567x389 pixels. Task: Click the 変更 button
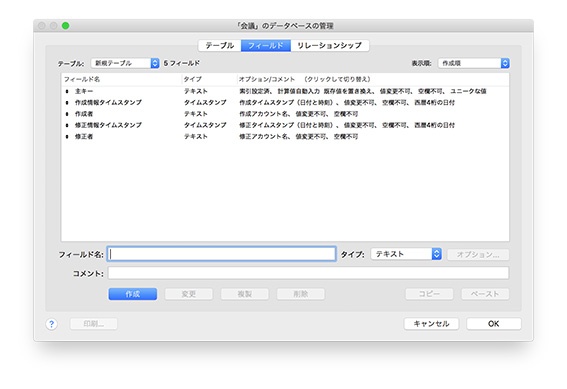coord(189,294)
